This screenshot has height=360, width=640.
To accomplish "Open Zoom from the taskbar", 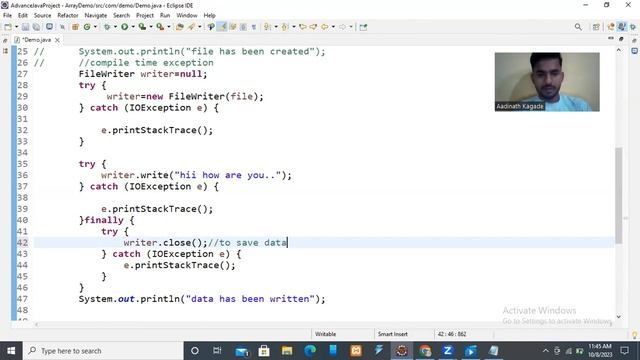I will 447,351.
